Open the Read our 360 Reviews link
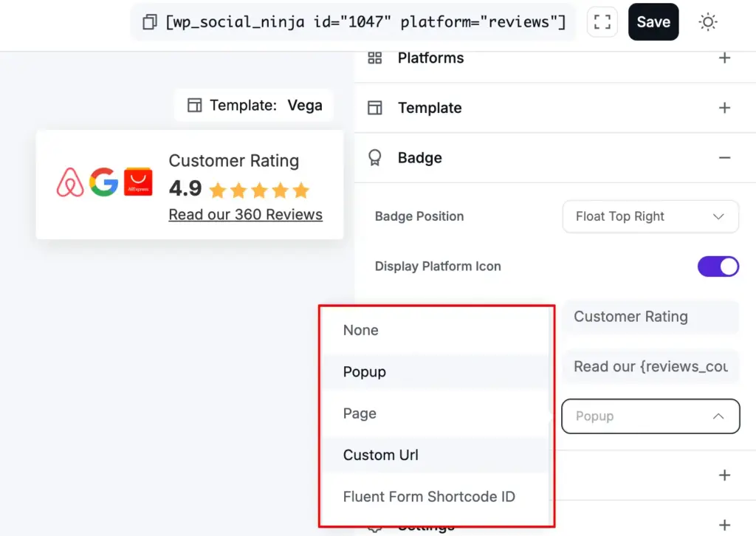The height and width of the screenshot is (536, 756). (x=245, y=215)
